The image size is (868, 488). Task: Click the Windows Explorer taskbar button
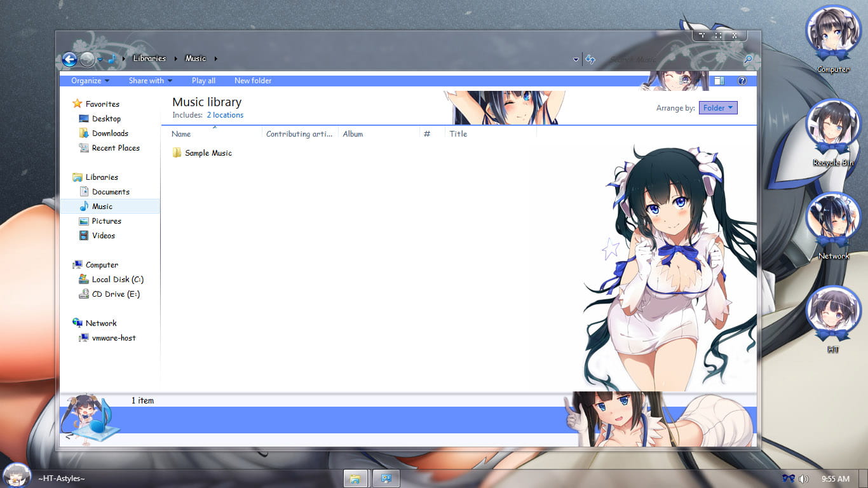pyautogui.click(x=355, y=478)
